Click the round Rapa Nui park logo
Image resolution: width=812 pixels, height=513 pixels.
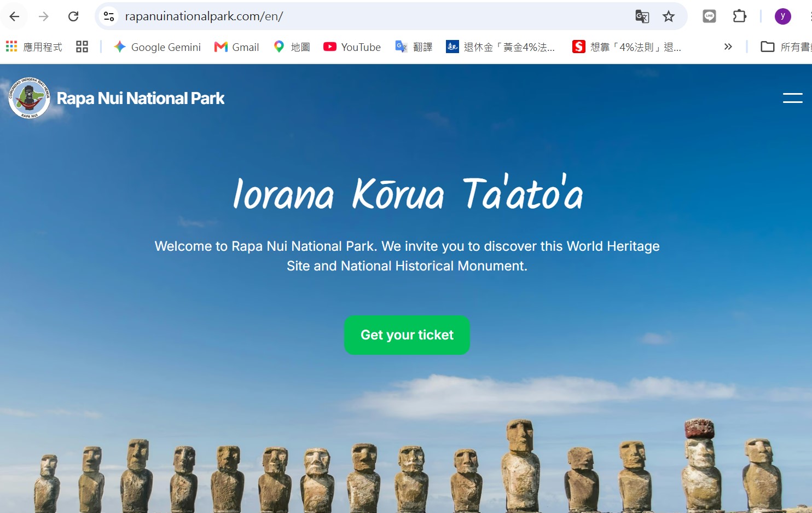pyautogui.click(x=30, y=98)
